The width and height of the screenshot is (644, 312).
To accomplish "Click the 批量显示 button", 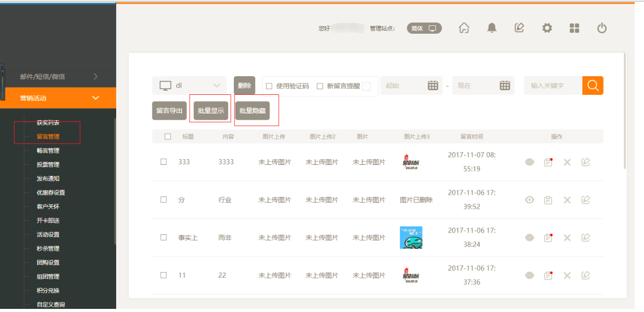I will 211,111.
